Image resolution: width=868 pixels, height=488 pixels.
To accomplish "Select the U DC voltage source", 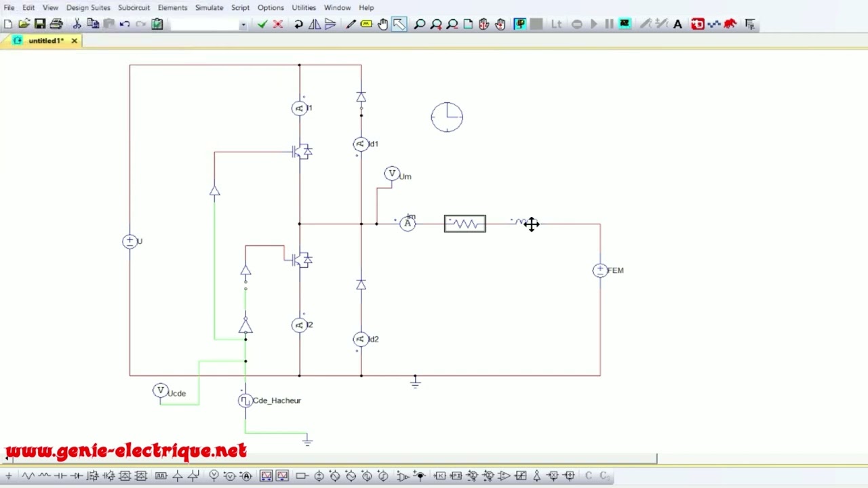I will pos(130,241).
